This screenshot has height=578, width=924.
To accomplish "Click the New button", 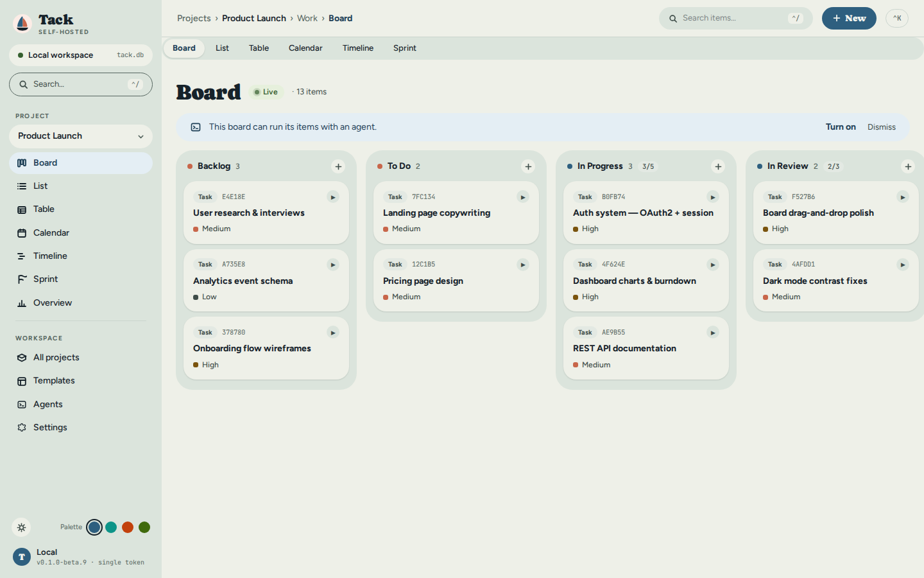I will pos(849,18).
